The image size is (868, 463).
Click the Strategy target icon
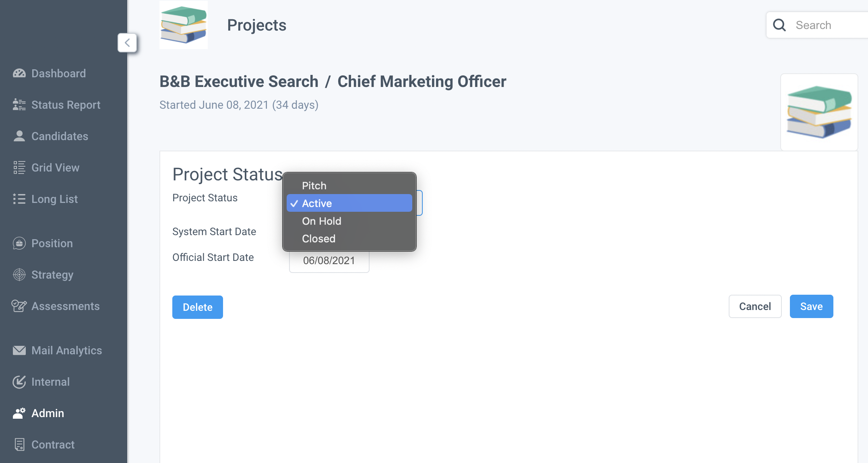[x=19, y=275]
